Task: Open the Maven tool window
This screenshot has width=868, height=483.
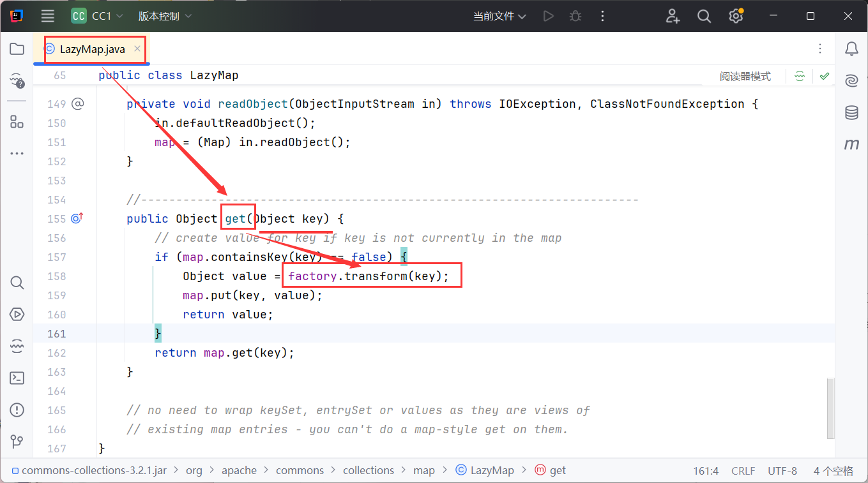Action: [851, 145]
